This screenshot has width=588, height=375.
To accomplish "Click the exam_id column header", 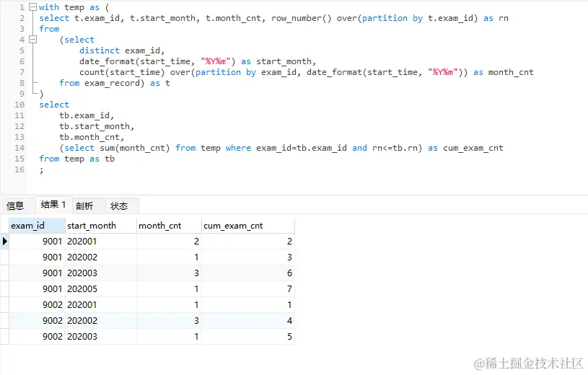I will coord(36,226).
